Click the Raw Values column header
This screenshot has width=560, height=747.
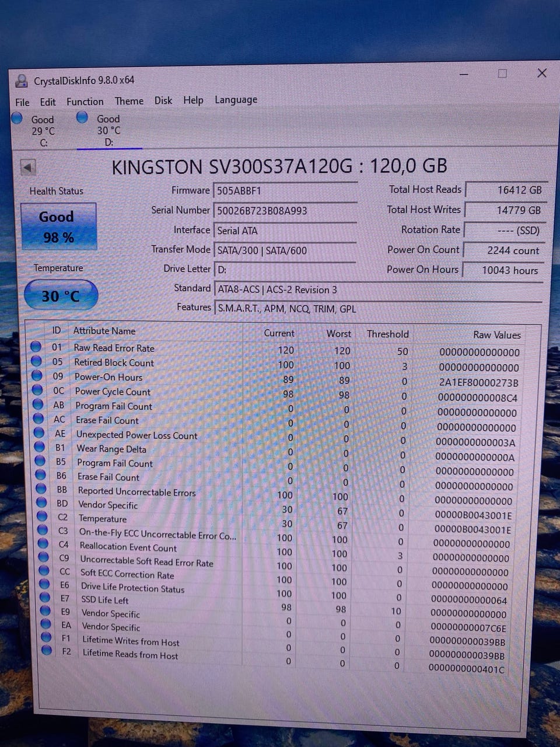click(496, 335)
